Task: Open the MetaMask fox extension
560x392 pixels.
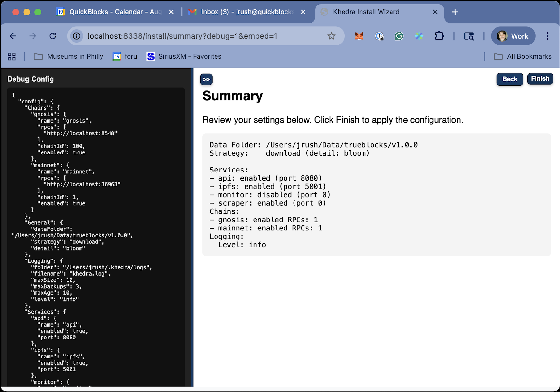Action: 359,36
